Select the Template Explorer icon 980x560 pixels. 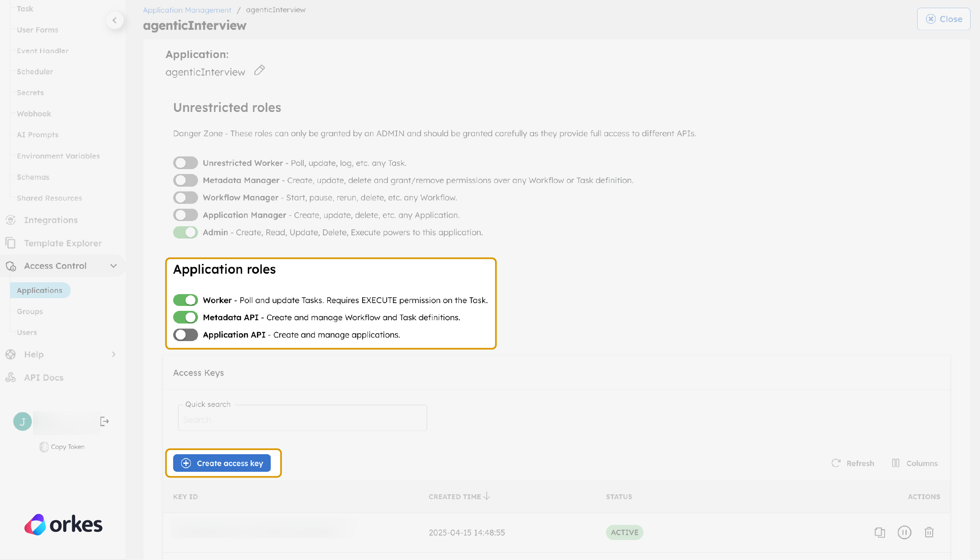11,243
